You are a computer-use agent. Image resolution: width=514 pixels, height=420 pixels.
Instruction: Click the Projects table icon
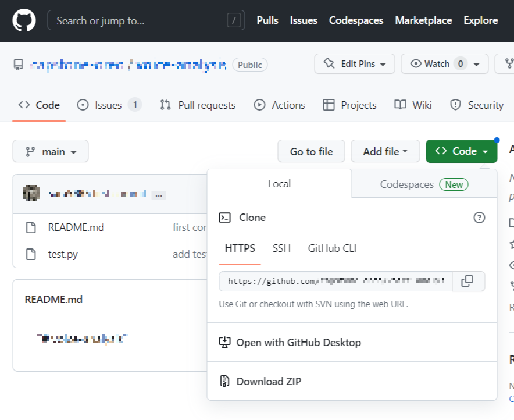coord(329,105)
